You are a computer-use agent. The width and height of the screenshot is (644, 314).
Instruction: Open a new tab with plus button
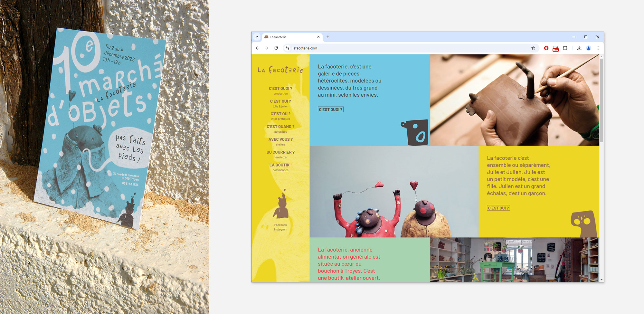coord(328,37)
